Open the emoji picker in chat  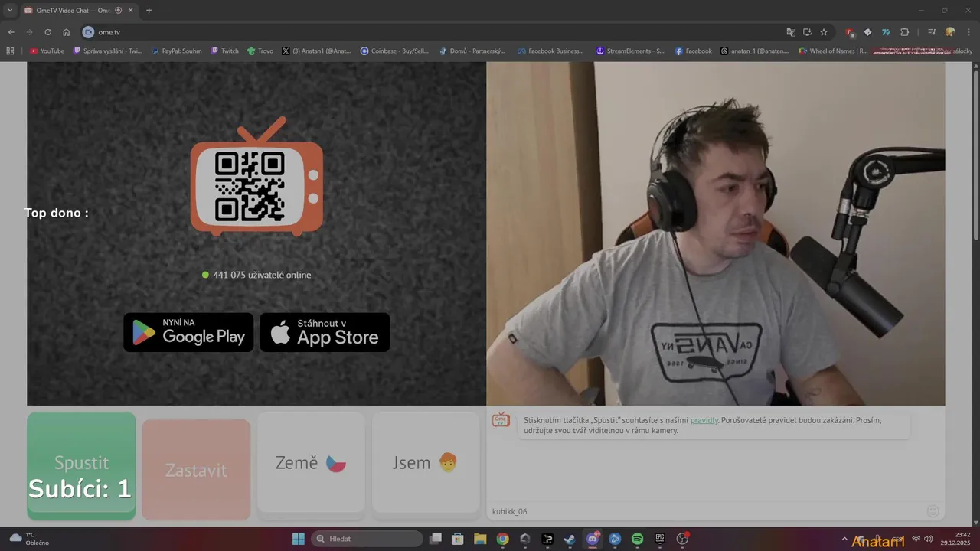click(933, 511)
